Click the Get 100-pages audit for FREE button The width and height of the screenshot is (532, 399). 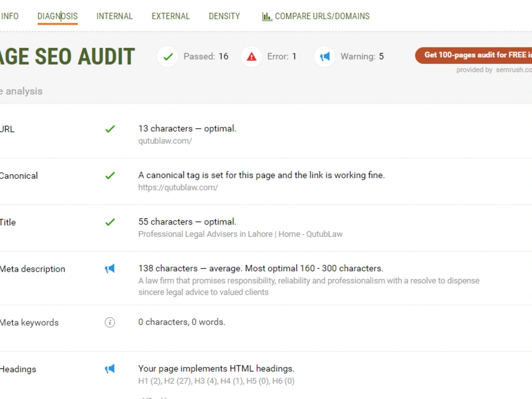[x=473, y=55]
